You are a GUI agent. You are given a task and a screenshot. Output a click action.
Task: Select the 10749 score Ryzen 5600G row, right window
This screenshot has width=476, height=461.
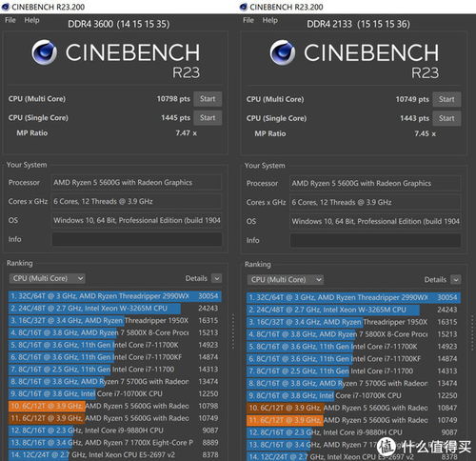click(x=353, y=420)
